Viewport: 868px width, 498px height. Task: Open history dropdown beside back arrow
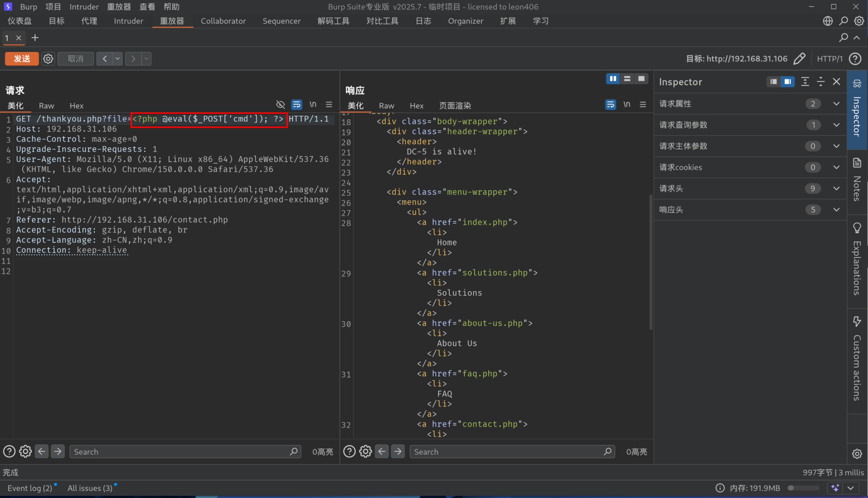click(117, 59)
